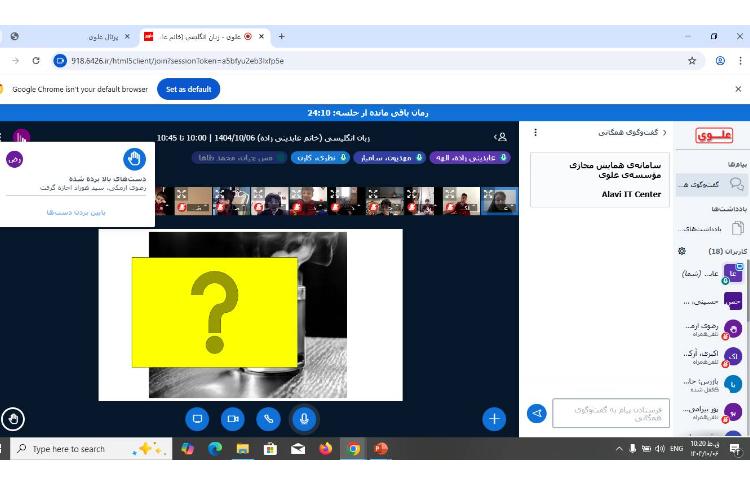
Task: Raise hand with the circular hand button
Action: (13, 419)
